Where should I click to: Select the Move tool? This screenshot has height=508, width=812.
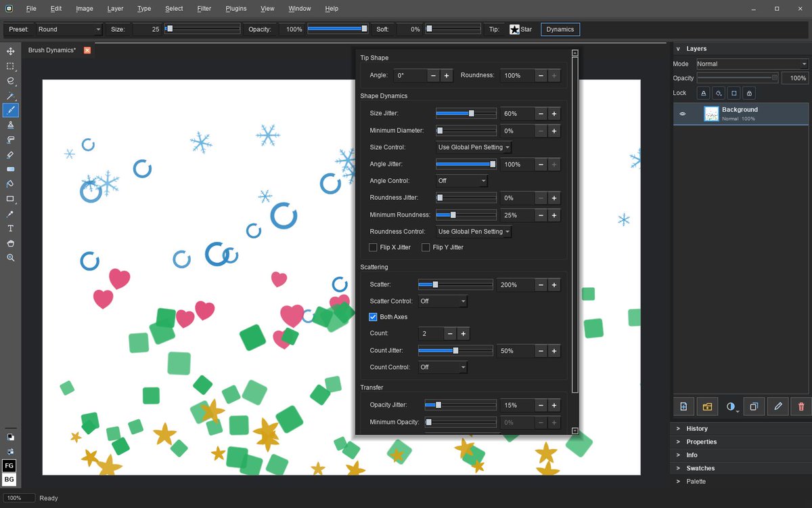point(10,51)
